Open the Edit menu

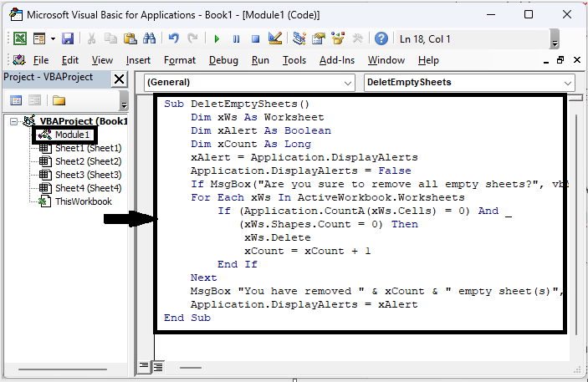click(x=70, y=60)
